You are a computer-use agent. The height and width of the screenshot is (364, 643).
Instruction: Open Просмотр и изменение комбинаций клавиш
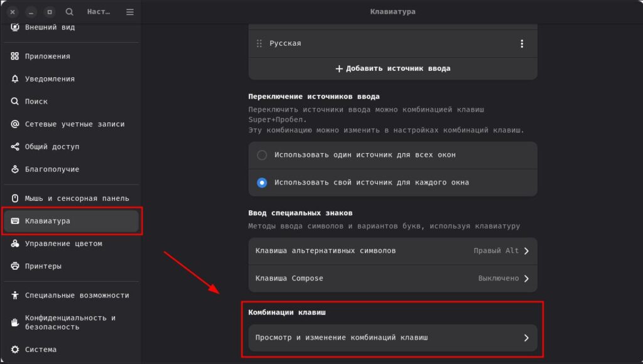(392, 338)
